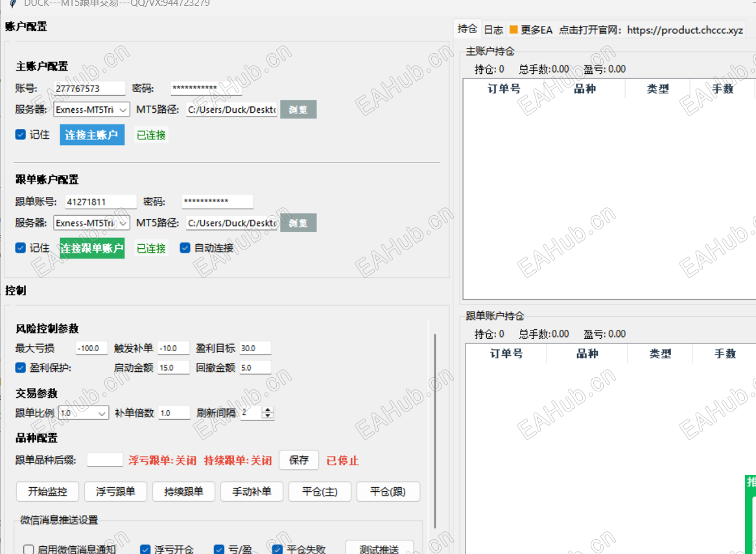Viewport: 756px width, 554px height.
Task: Enable the 启用微信消息通知 checkbox
Action: pyautogui.click(x=29, y=549)
